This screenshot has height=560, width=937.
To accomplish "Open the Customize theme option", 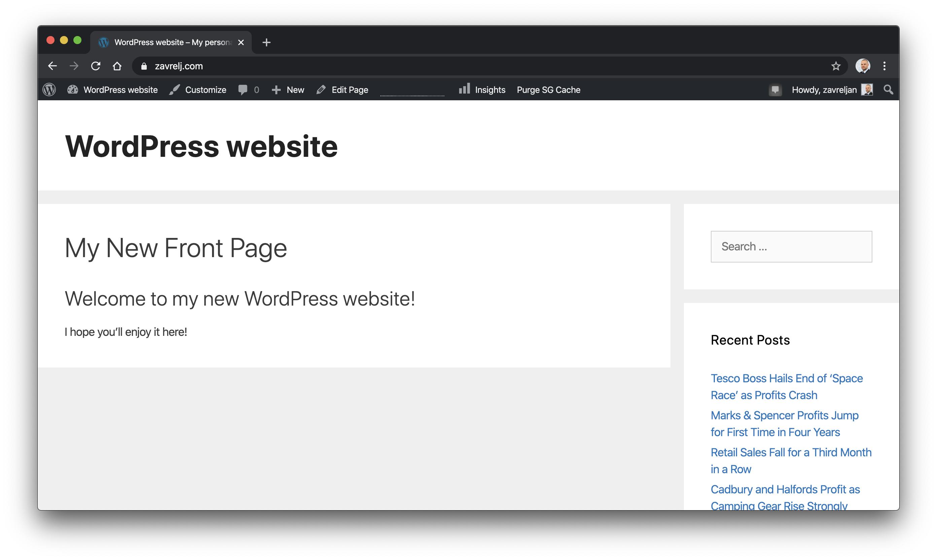I will pos(197,90).
